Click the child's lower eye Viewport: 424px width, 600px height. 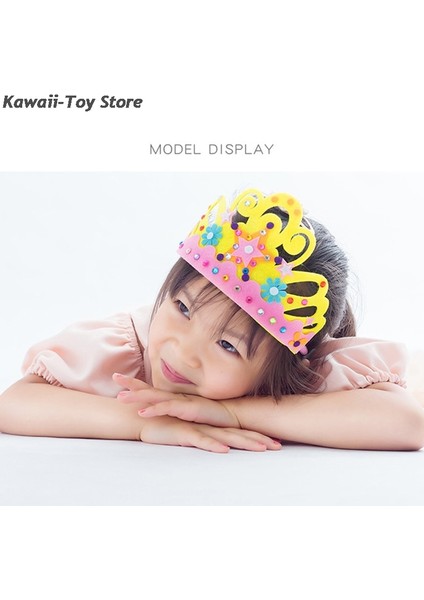tap(229, 346)
